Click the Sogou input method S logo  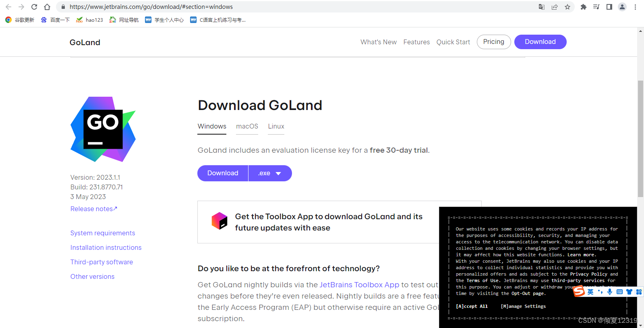(x=579, y=291)
